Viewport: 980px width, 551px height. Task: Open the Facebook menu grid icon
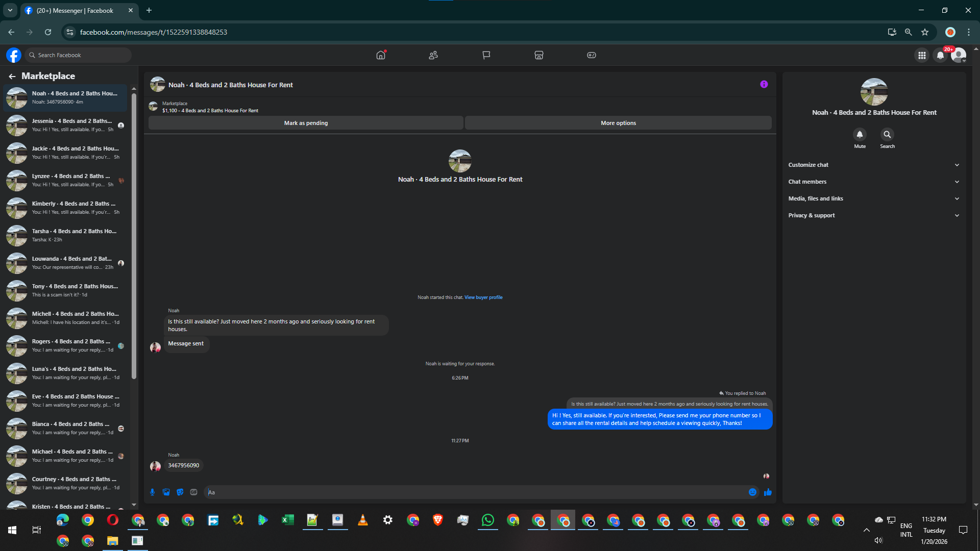(922, 55)
